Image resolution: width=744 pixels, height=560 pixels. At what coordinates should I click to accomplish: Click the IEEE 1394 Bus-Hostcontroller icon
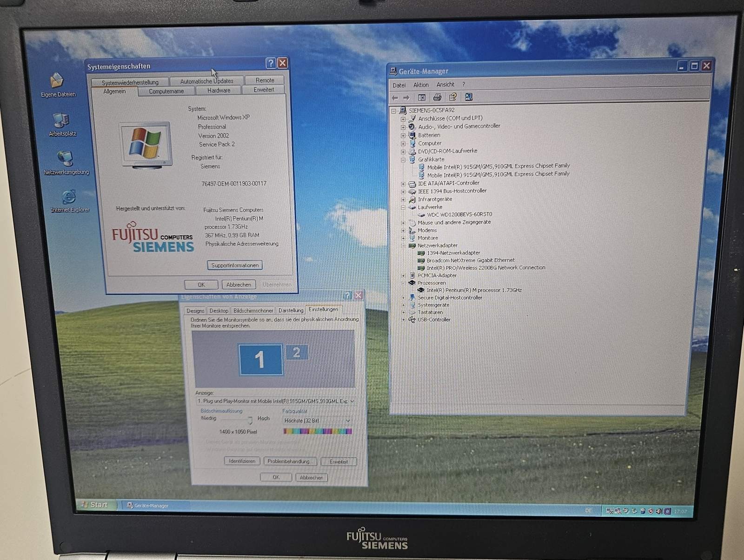pyautogui.click(x=412, y=191)
